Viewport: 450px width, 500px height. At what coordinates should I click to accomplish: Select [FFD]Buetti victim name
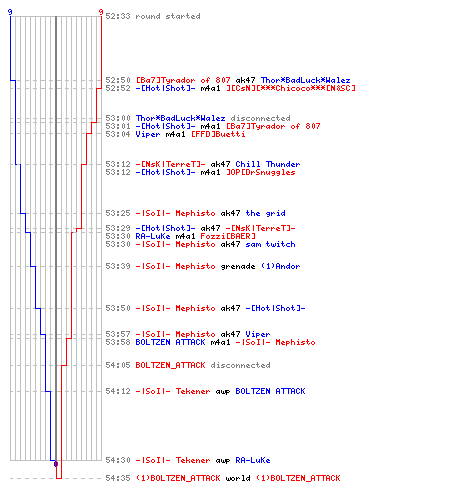tap(218, 134)
